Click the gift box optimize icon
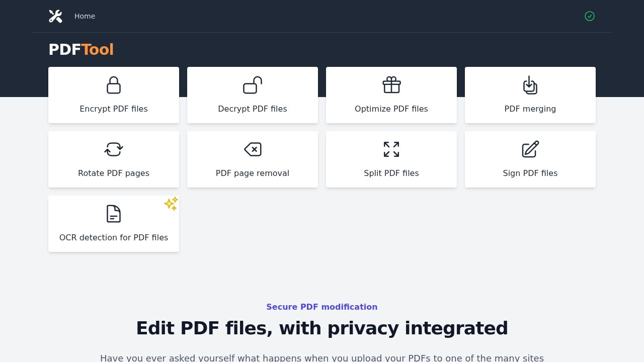 click(x=391, y=85)
